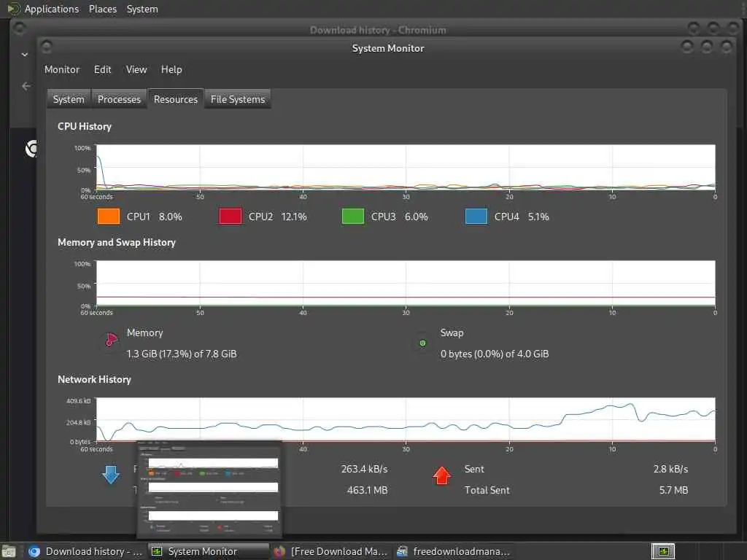Select the Resources tab
747x560 pixels.
(176, 99)
